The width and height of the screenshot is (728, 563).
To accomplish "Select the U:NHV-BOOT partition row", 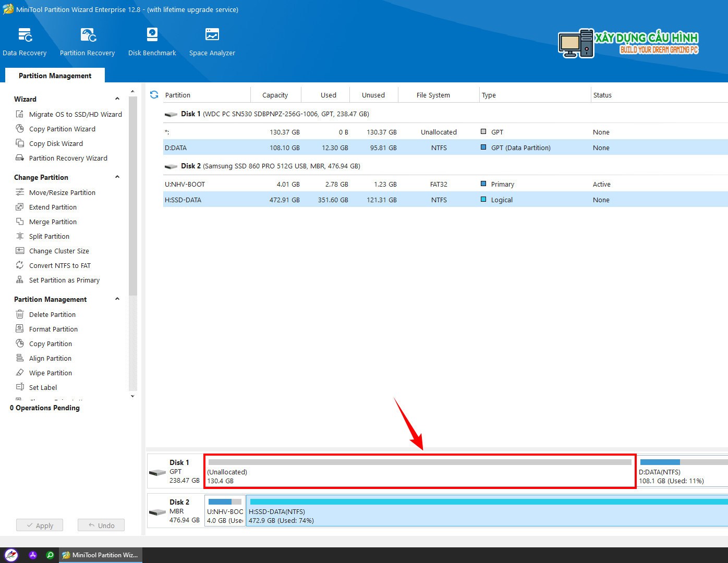I will [x=445, y=184].
